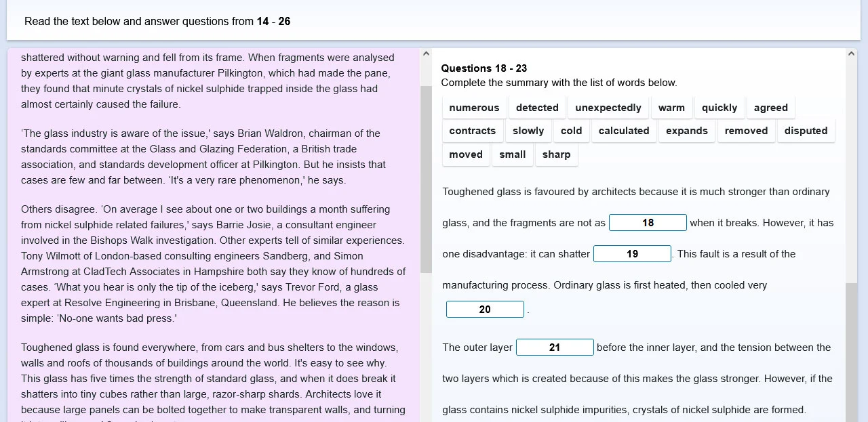Select the word 'detected' from the list
Viewport: 868px width, 422px height.
[x=537, y=108]
